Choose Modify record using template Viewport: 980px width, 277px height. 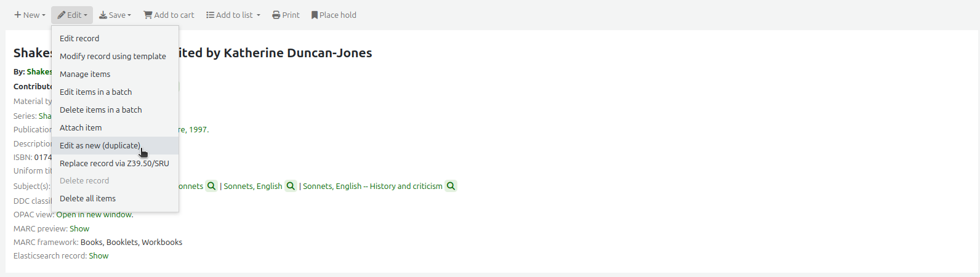(113, 56)
